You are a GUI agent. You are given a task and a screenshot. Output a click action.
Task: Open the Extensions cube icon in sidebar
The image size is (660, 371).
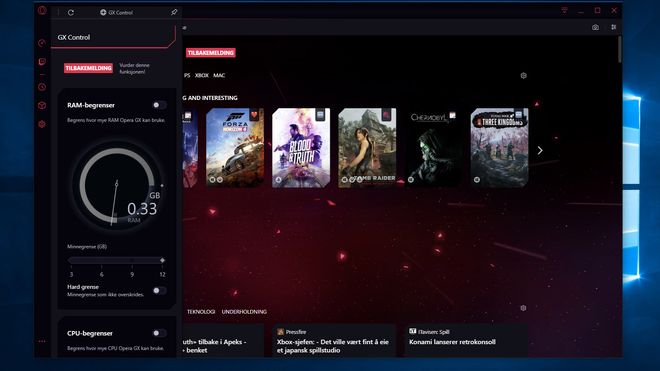tap(42, 105)
